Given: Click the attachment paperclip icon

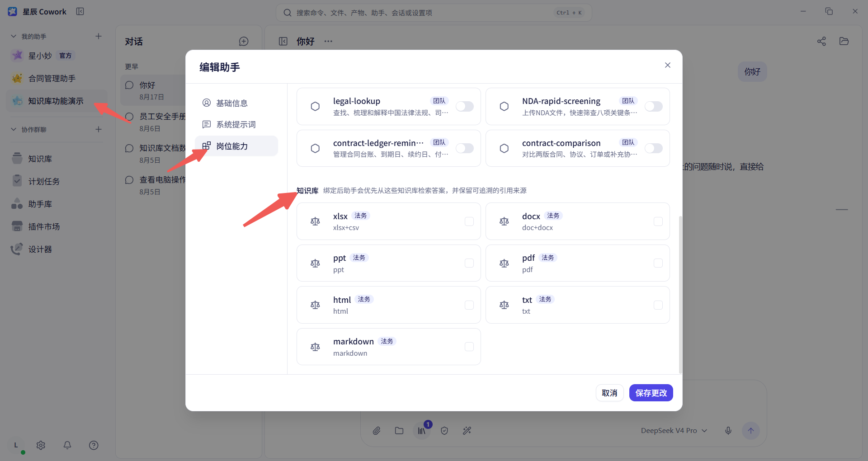Looking at the screenshot, I should click(x=377, y=431).
